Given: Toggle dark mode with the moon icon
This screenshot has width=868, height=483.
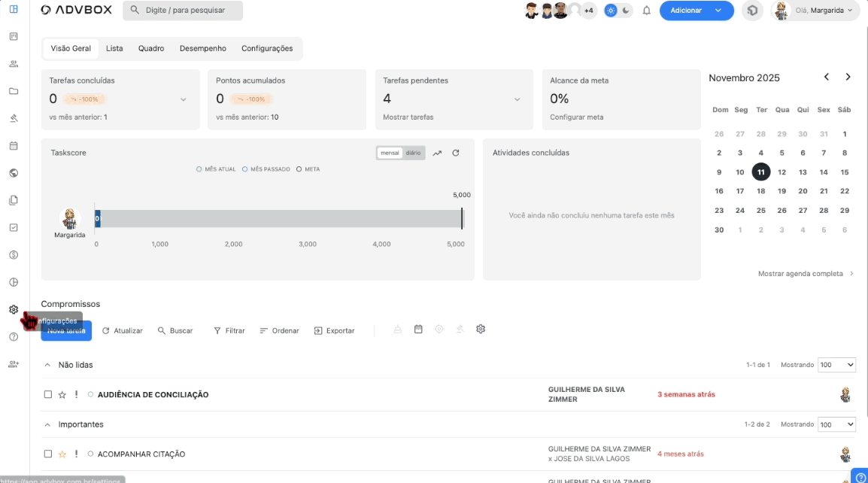Looking at the screenshot, I should tap(624, 11).
